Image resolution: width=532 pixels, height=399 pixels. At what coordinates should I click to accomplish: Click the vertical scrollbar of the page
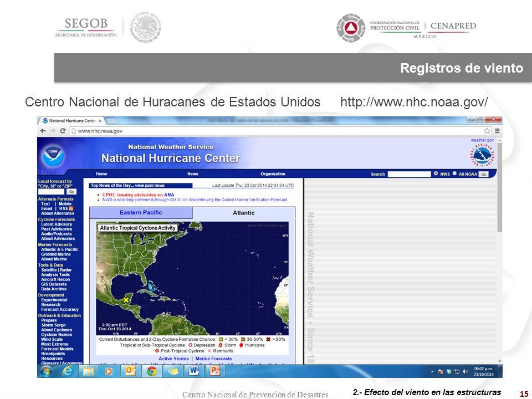(499, 187)
